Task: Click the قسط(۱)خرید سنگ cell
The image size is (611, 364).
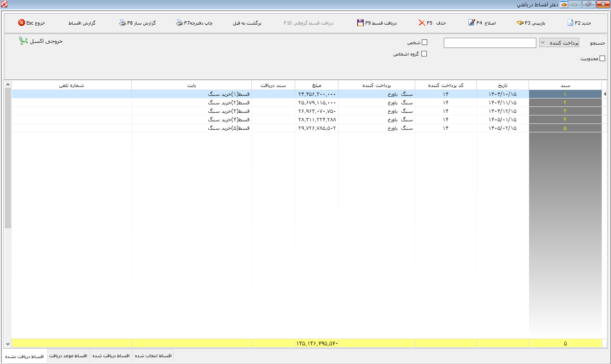Action: [x=192, y=94]
